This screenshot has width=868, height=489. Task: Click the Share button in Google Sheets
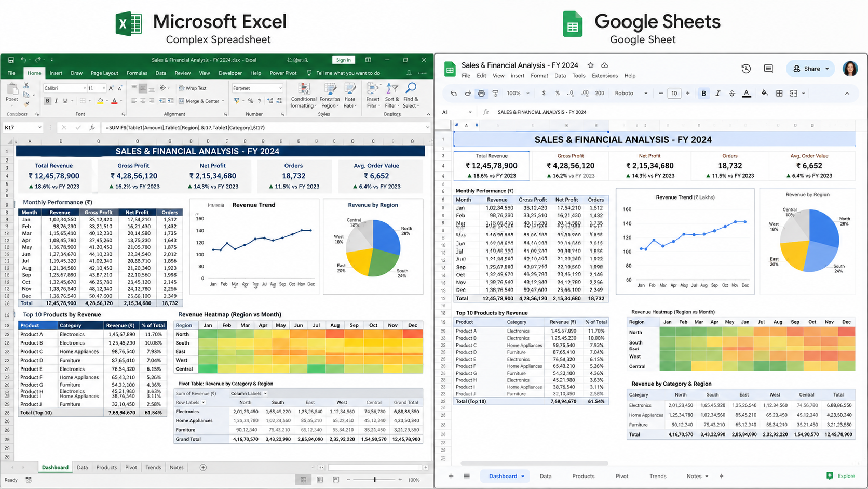pos(811,69)
